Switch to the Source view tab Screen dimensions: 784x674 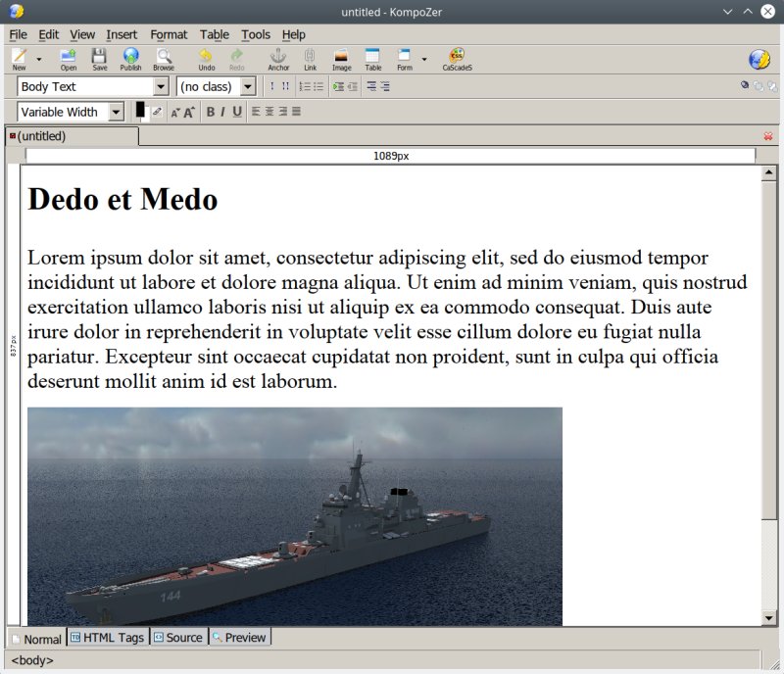(178, 638)
